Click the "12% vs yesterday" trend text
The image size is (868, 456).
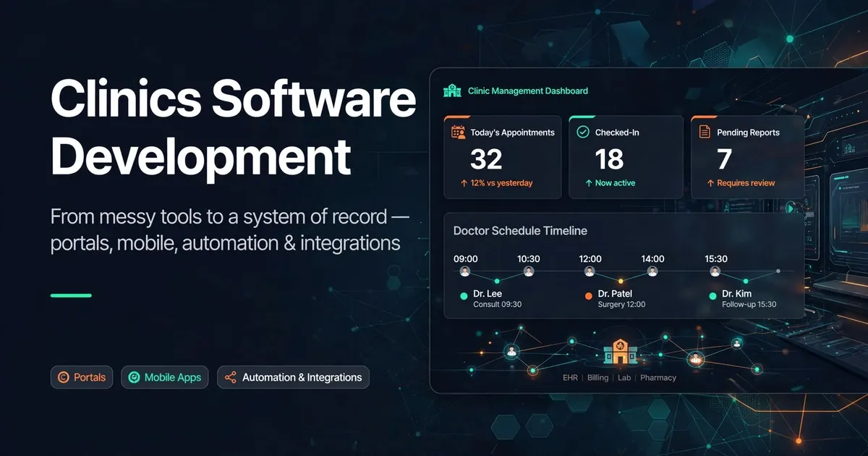pyautogui.click(x=501, y=183)
